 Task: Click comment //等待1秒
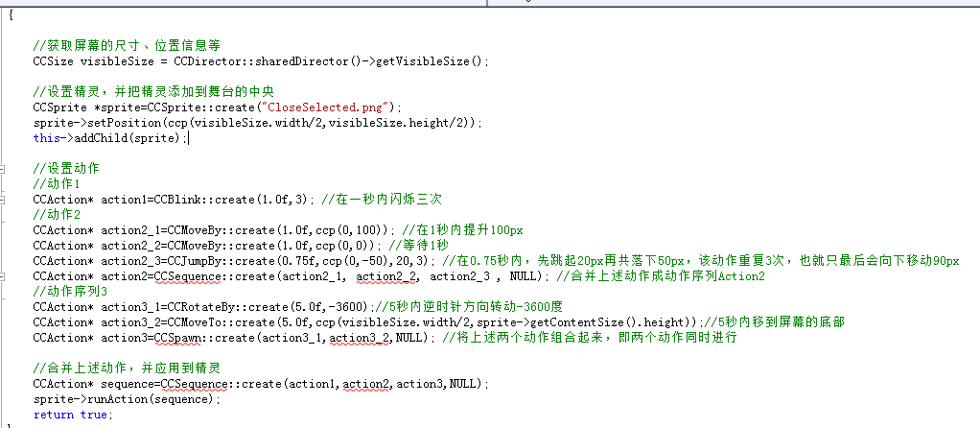(x=419, y=246)
